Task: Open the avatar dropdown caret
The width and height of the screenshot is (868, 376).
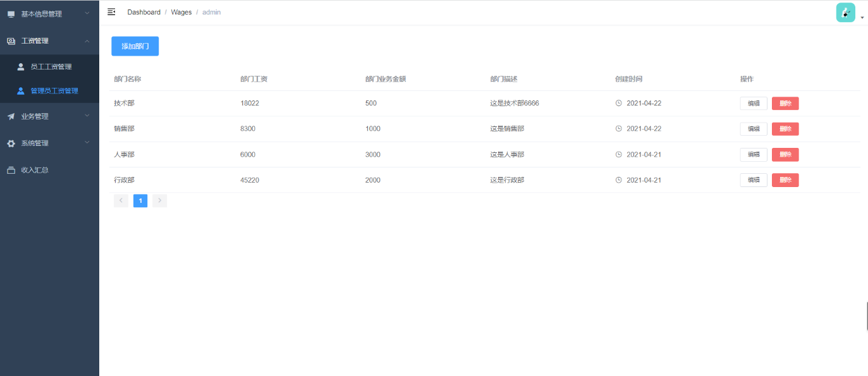Action: click(862, 18)
